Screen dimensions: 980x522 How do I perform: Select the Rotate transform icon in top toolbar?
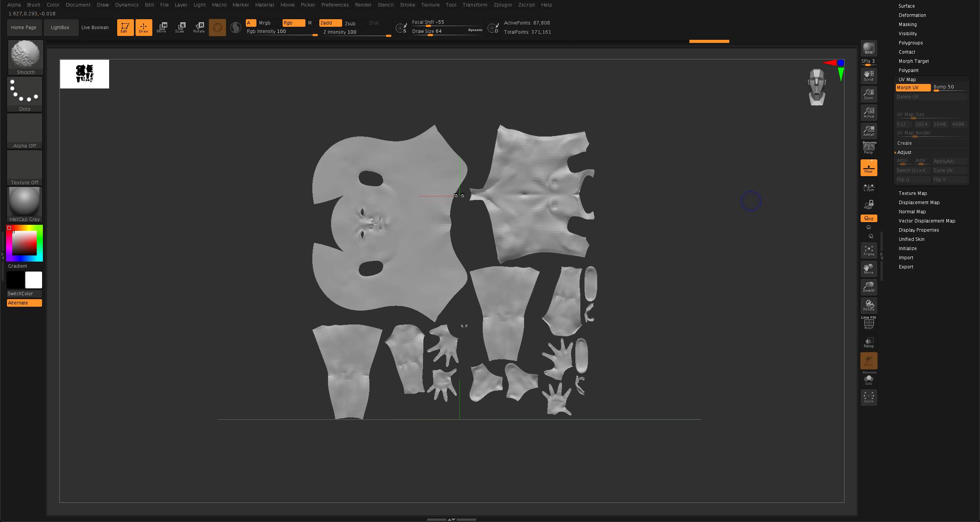point(199,28)
